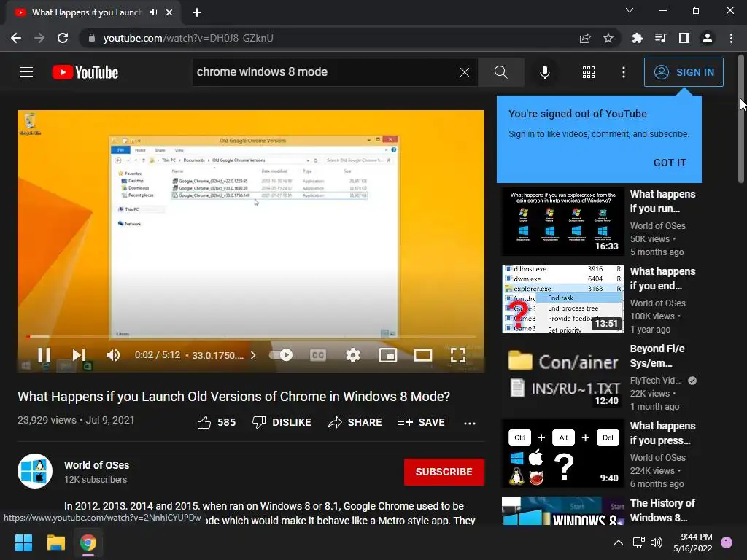The width and height of the screenshot is (747, 560).
Task: Open the World of OSes channel name link
Action: 97,465
